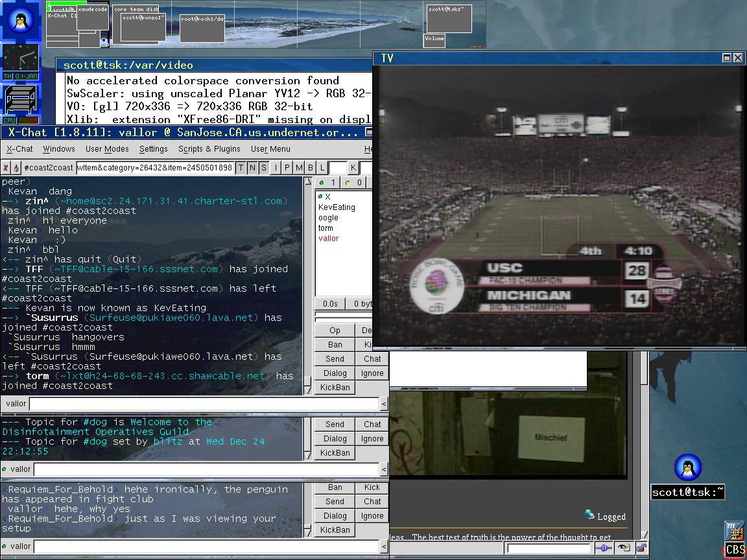Select vallor in the user list
747x560 pixels.
point(328,239)
